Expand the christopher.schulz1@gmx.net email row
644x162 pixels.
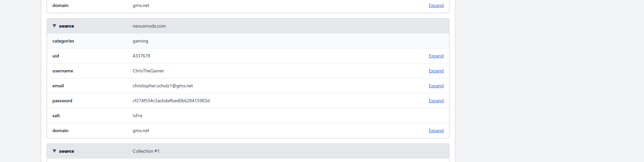pyautogui.click(x=436, y=86)
